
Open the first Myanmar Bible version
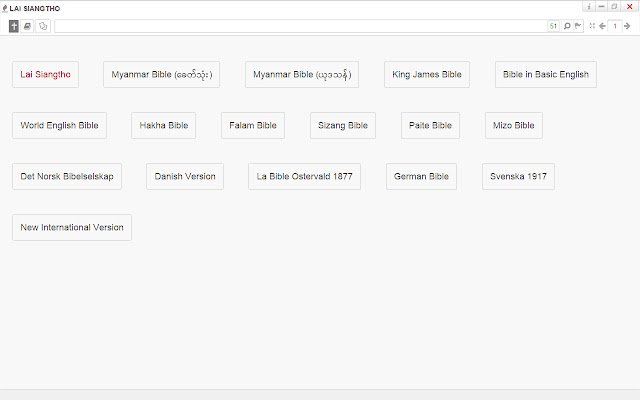coord(161,74)
